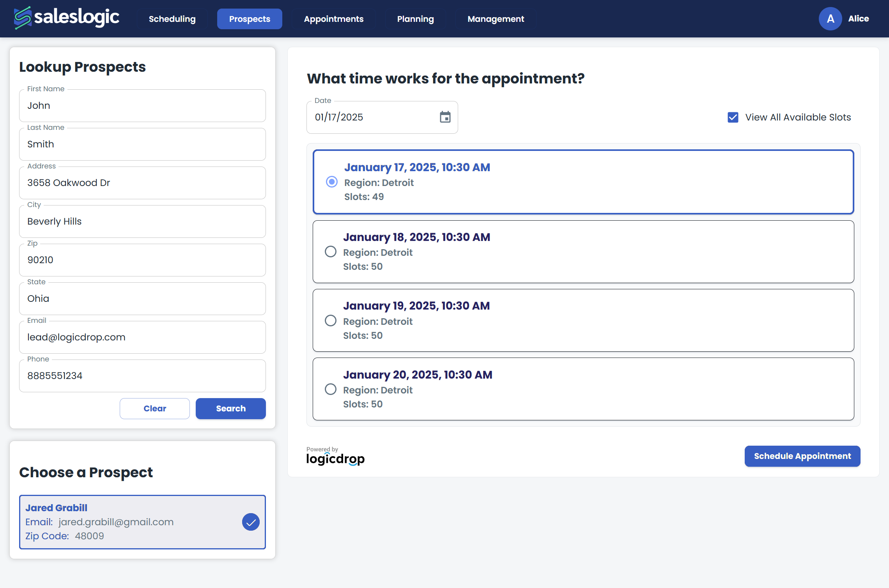889x588 pixels.
Task: Click the saleslogic logo
Action: coord(66,17)
